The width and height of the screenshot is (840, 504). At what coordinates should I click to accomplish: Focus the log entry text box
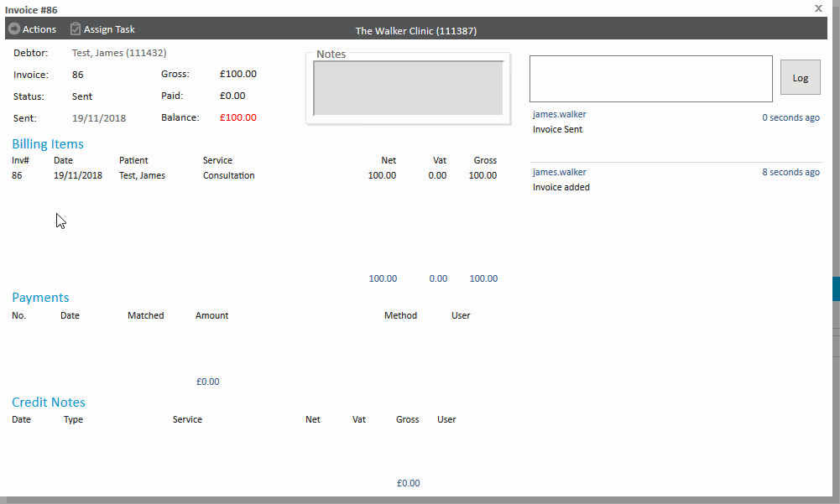coord(651,79)
